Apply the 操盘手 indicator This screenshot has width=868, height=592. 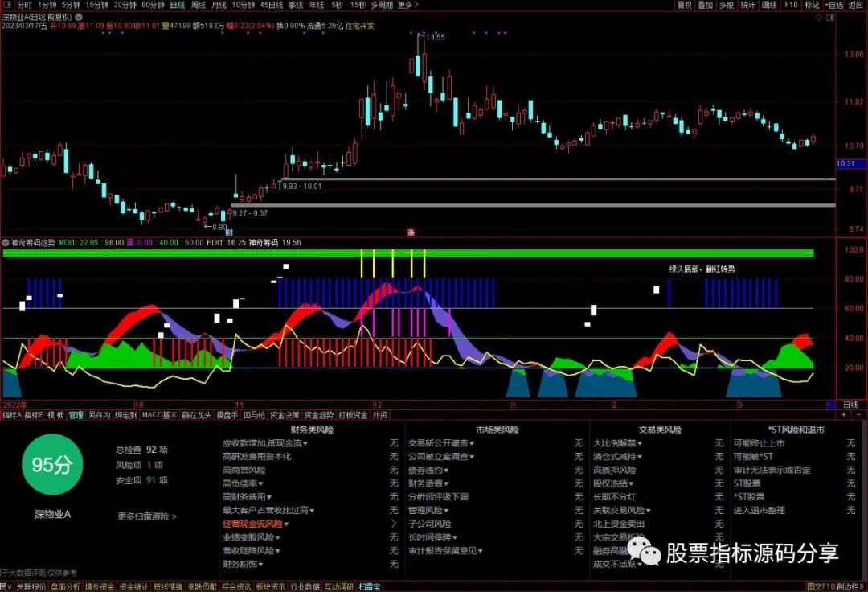pos(227,415)
